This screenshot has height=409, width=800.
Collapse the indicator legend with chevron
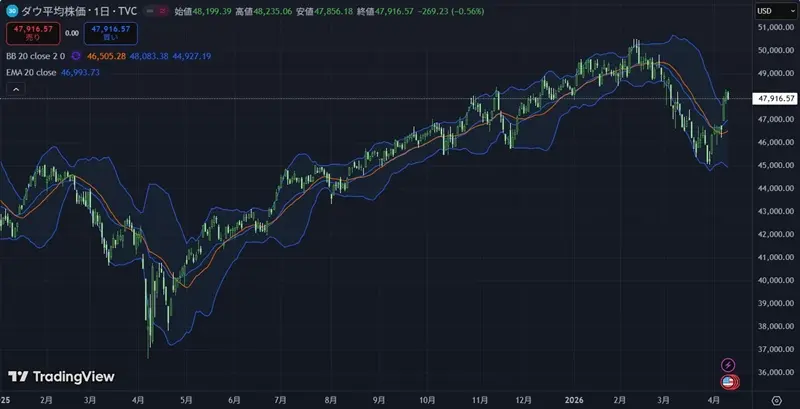click(14, 90)
